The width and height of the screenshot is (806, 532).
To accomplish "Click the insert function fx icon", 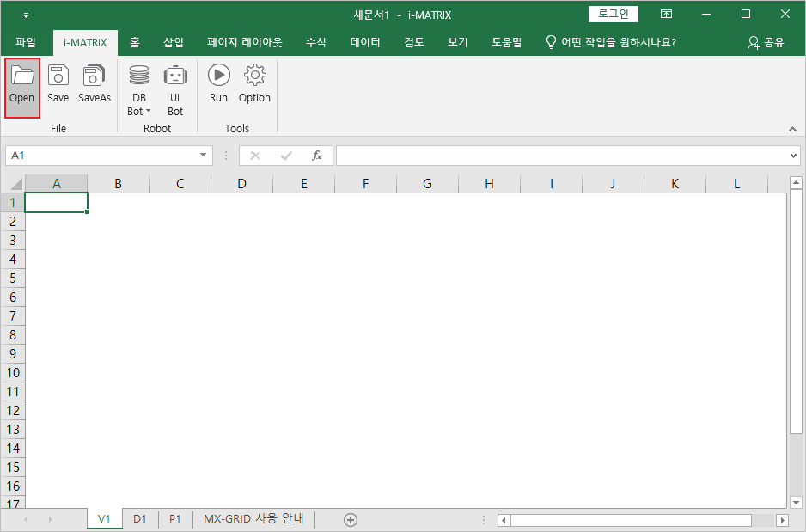I will (317, 156).
